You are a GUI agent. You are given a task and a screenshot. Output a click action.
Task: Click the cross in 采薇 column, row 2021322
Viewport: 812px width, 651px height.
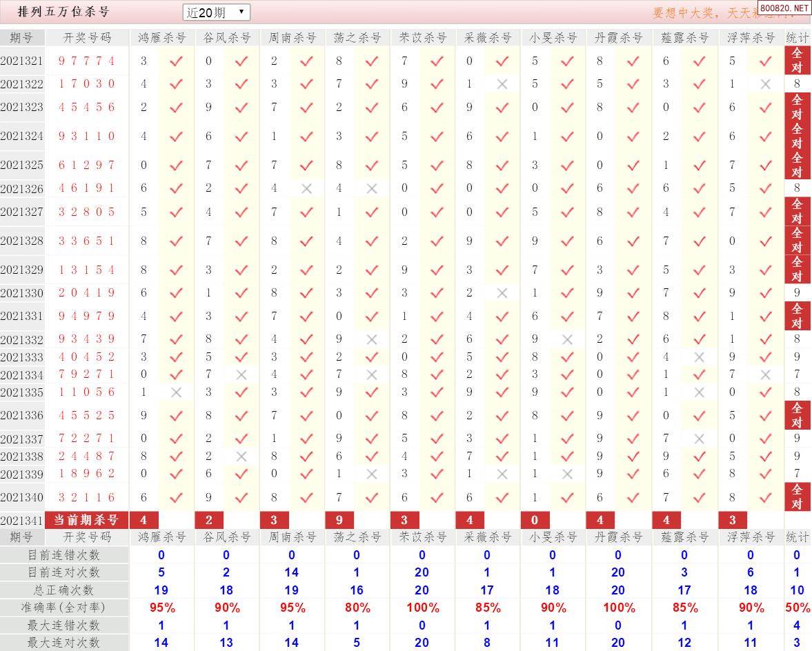pyautogui.click(x=502, y=84)
